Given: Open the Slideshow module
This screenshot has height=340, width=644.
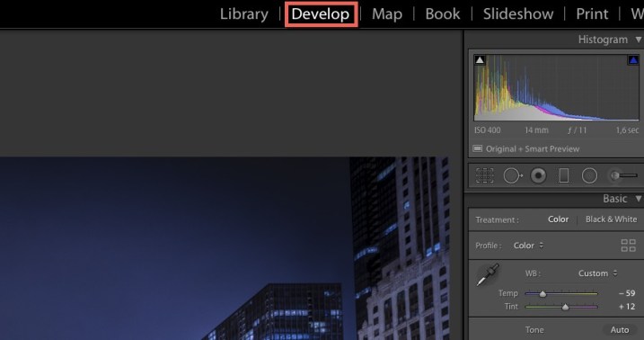Looking at the screenshot, I should pos(518,14).
